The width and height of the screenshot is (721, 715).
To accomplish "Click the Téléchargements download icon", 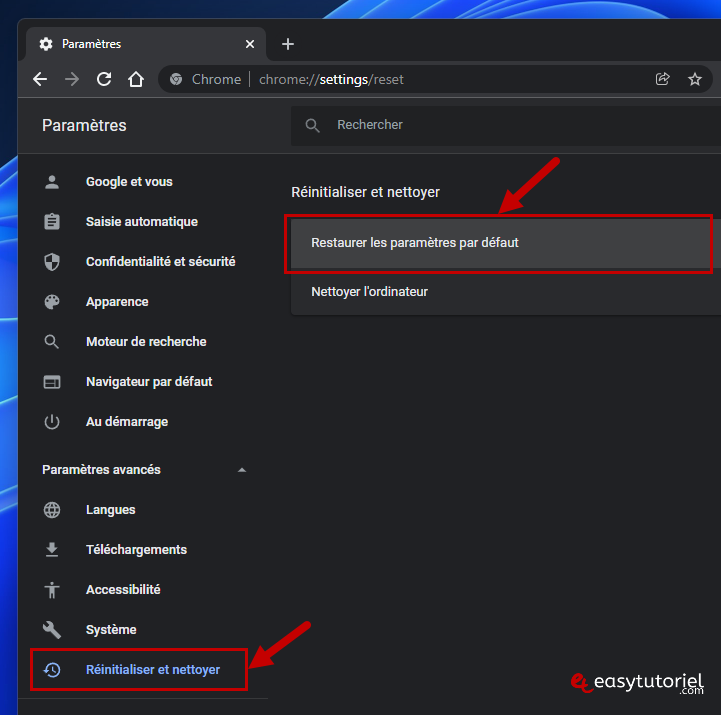I will pyautogui.click(x=52, y=549).
